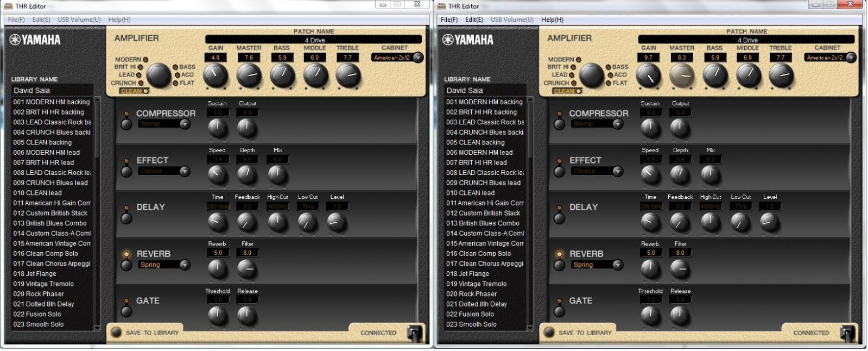Toggle Reverb off in right window
868x351 pixels.
coord(560,265)
